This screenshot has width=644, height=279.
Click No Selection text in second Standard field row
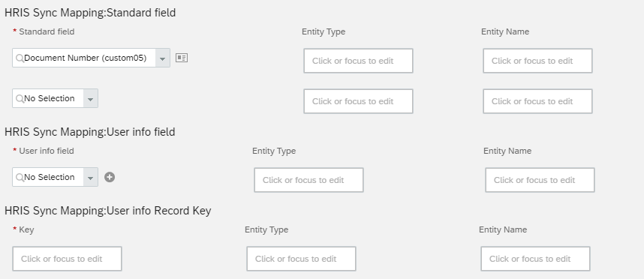coord(50,98)
